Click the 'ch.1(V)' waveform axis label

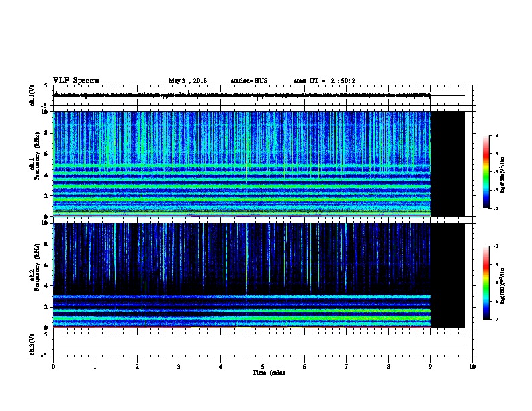click(x=32, y=95)
